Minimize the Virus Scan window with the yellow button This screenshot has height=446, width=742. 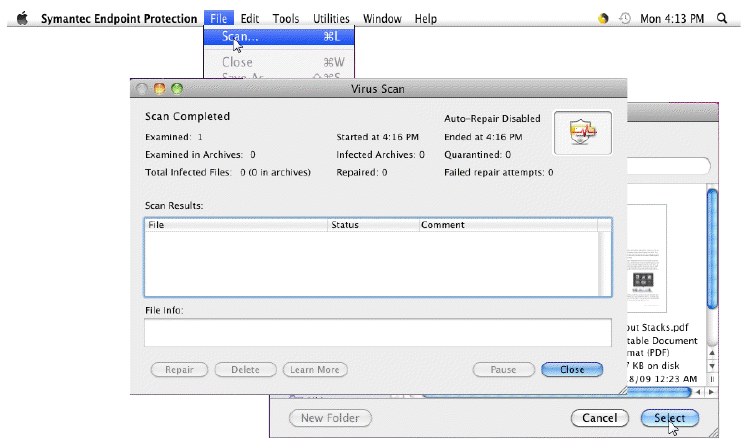pos(159,89)
